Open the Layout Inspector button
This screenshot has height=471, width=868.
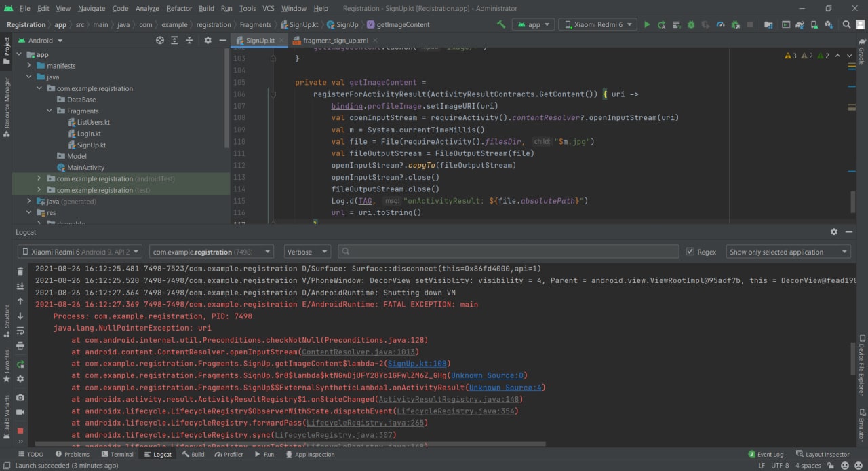(823, 454)
